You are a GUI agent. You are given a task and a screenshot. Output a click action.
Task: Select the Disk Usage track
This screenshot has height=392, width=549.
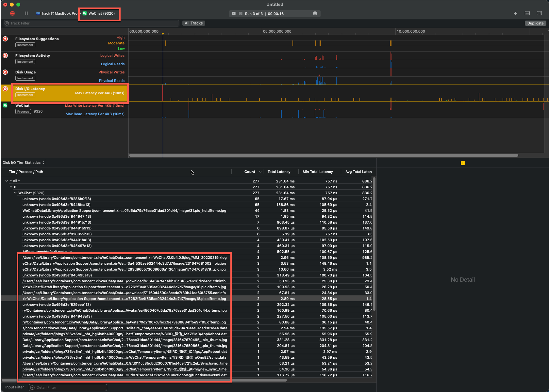pyautogui.click(x=65, y=76)
